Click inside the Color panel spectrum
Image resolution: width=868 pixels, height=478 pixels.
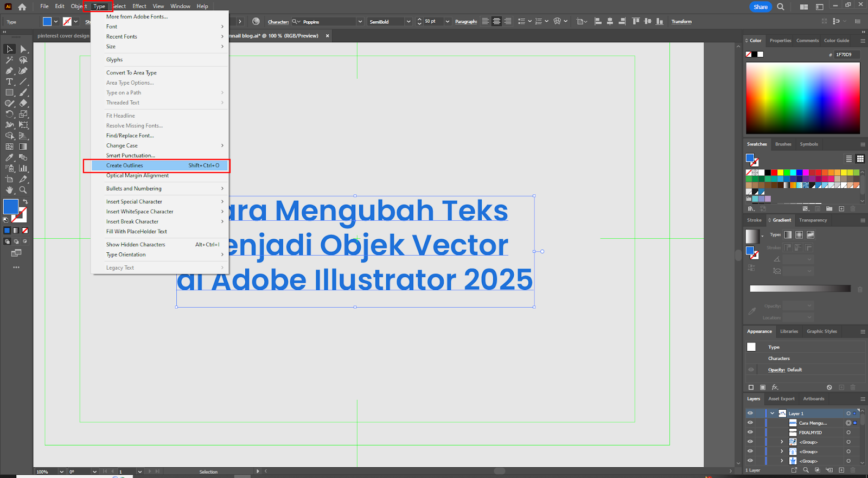(803, 98)
